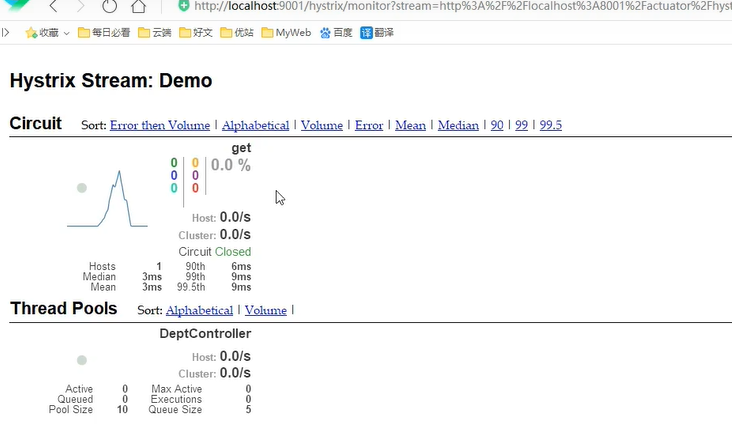
Task: Click the orange timeout count 0
Action: (195, 162)
